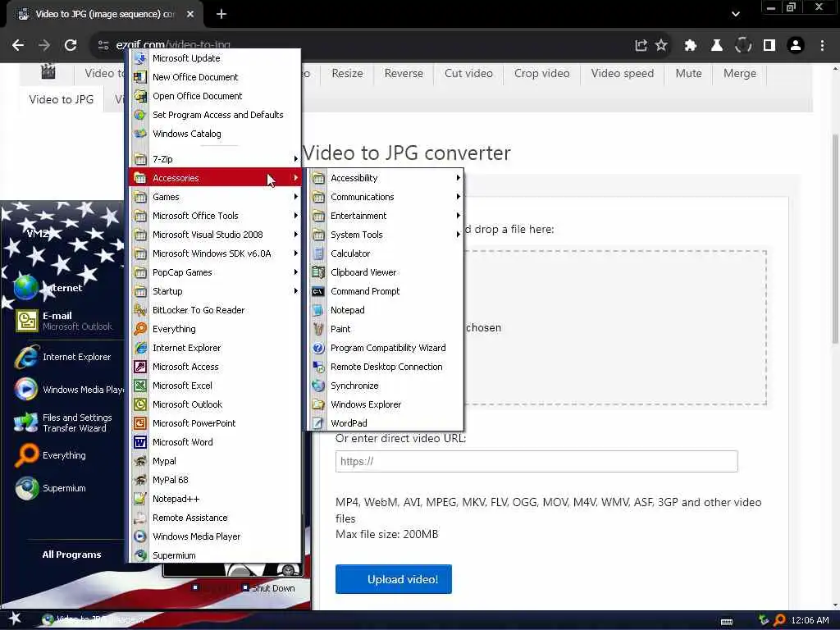
Task: Click Shut Down in Start menu
Action: tap(268, 588)
